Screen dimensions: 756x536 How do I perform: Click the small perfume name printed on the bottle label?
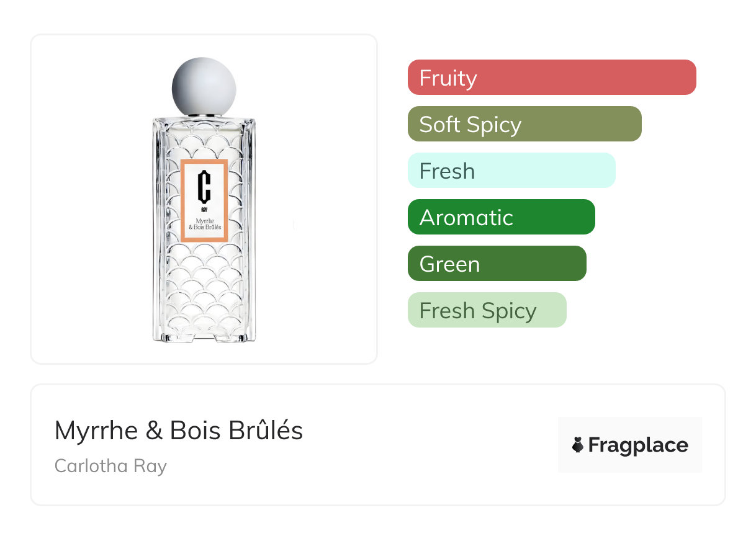coord(204,223)
